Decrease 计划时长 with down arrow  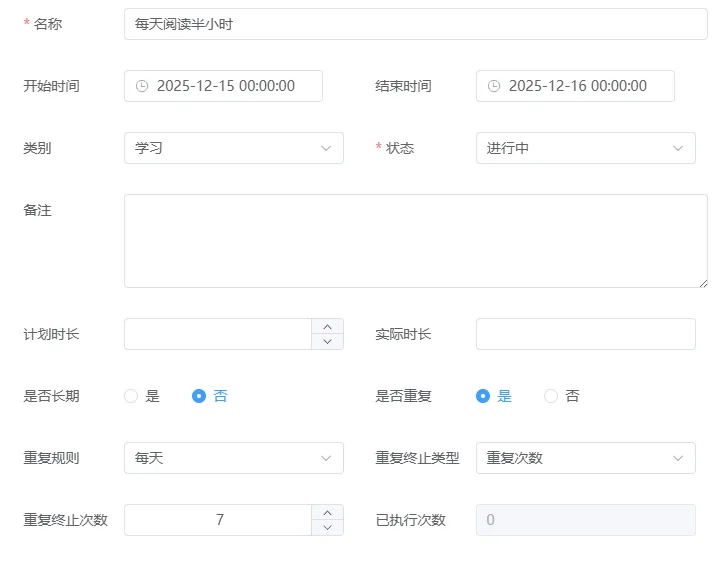coord(327,342)
